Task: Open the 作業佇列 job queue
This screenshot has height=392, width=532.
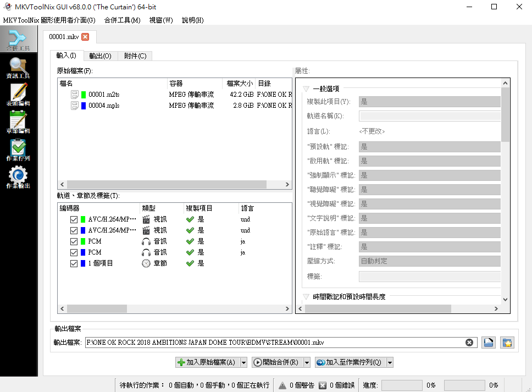Action: (x=18, y=150)
